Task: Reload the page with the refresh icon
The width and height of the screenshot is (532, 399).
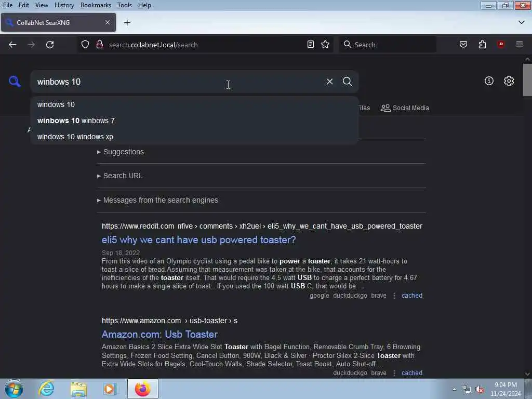Action: (x=50, y=45)
